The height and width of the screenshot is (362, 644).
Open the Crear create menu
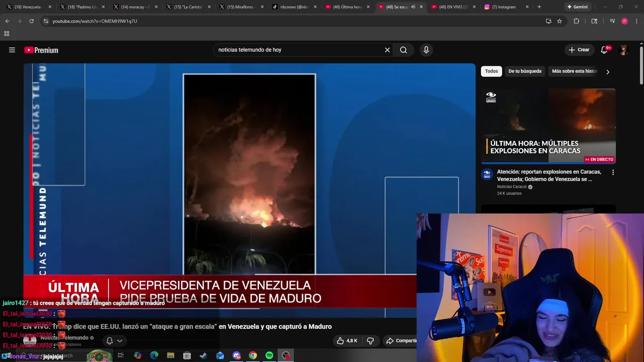tap(579, 50)
